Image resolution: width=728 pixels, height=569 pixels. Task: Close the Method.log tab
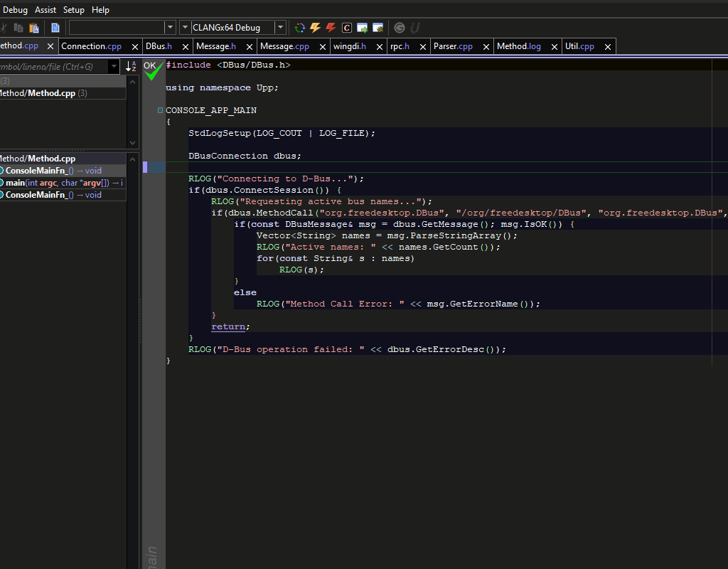(555, 46)
